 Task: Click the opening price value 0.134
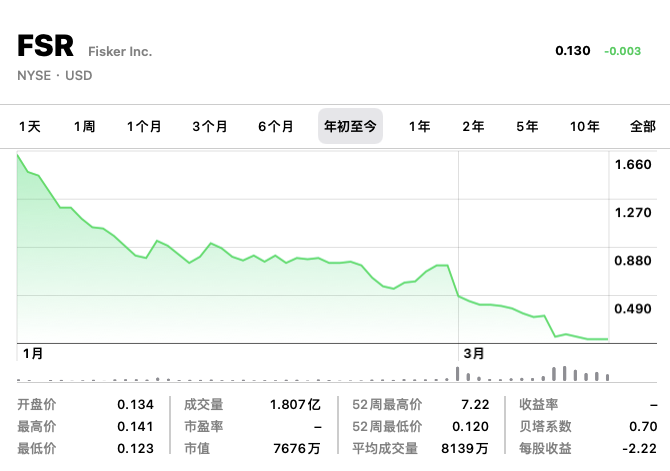tap(135, 404)
